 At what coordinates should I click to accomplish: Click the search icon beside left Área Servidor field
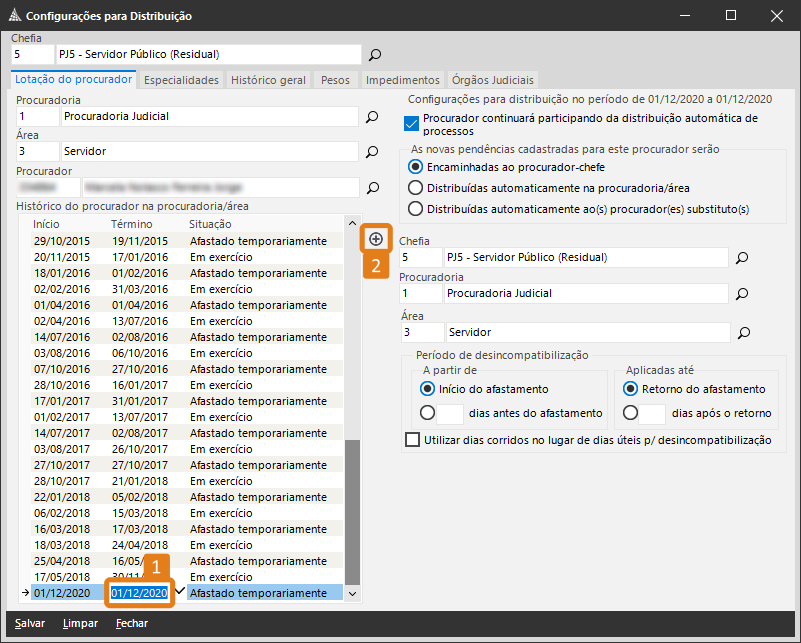[372, 152]
